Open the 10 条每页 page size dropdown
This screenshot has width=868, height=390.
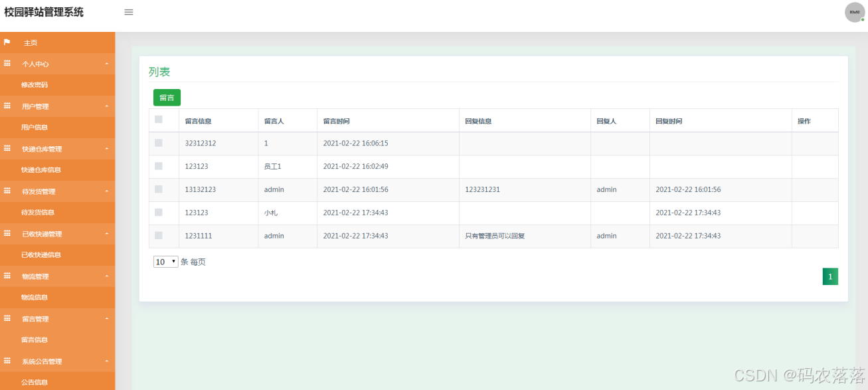coord(166,262)
